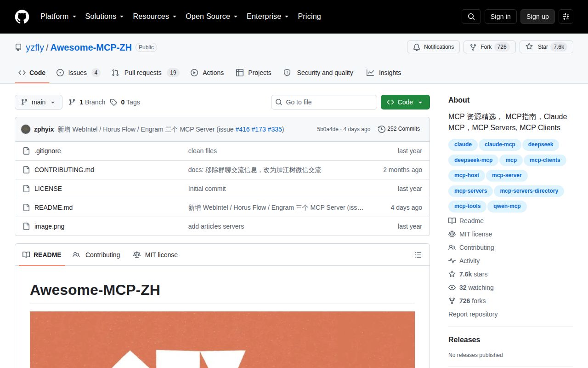Switch to the MIT license file tab
Screen dimensions: 588x368
(155, 255)
